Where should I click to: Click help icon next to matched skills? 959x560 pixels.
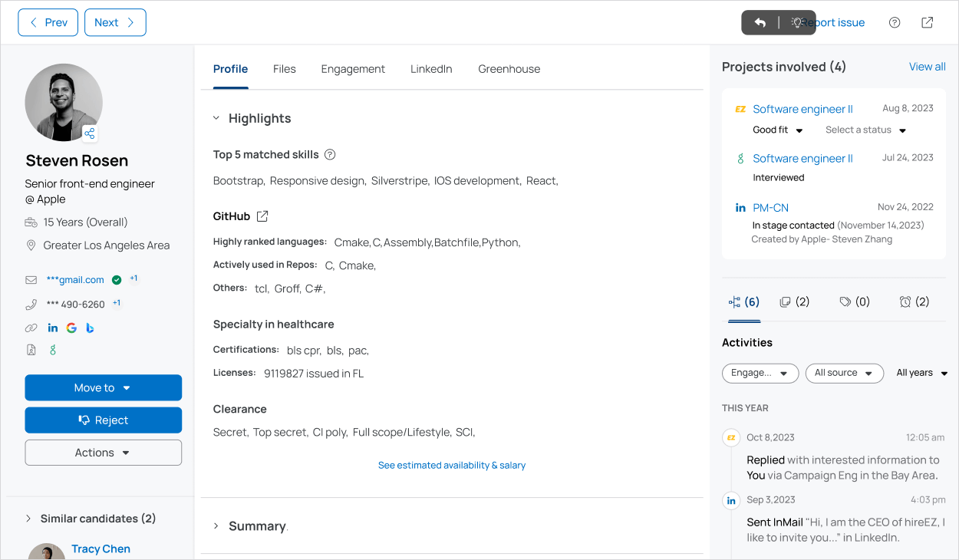pyautogui.click(x=330, y=154)
